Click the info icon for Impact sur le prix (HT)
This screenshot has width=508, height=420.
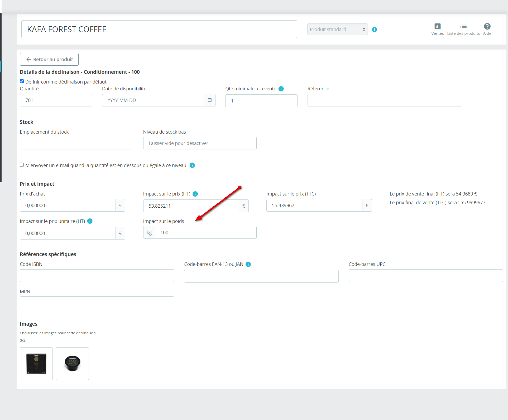(x=195, y=194)
